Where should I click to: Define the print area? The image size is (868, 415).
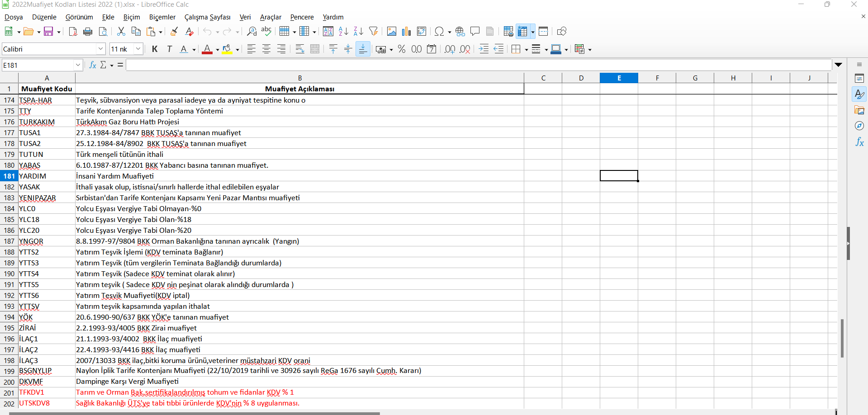(x=508, y=31)
